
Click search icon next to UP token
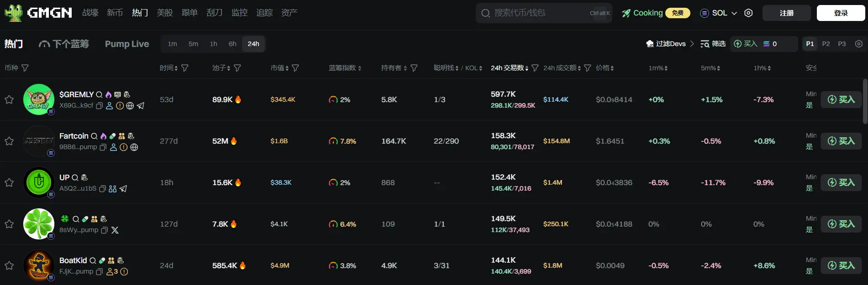(75, 177)
